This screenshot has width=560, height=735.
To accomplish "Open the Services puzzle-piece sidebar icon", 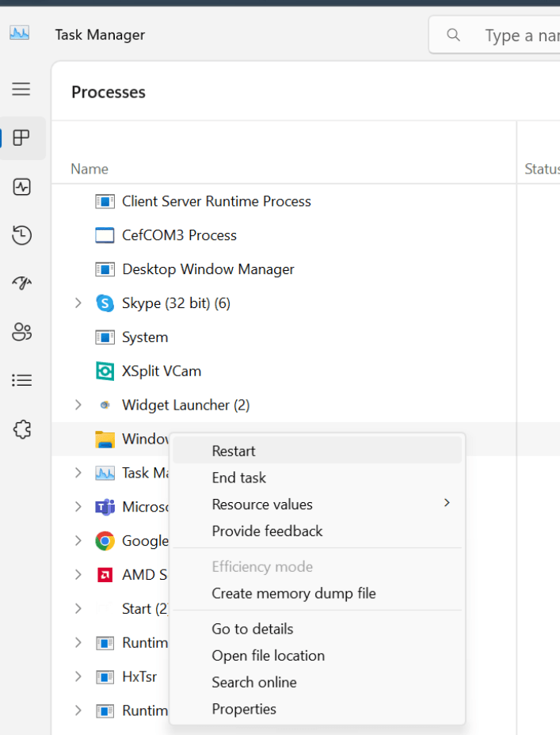I will point(22,429).
